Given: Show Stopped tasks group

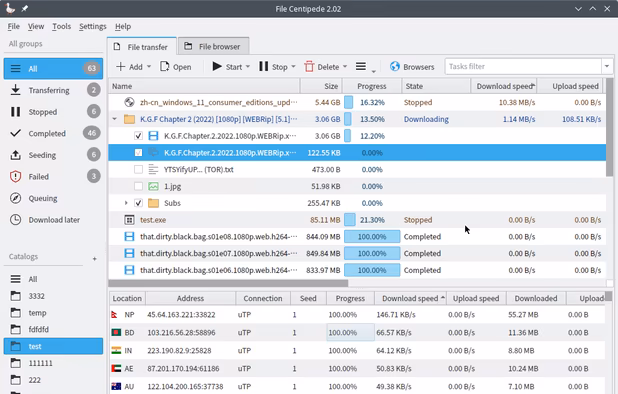Looking at the screenshot, I should coord(53,112).
